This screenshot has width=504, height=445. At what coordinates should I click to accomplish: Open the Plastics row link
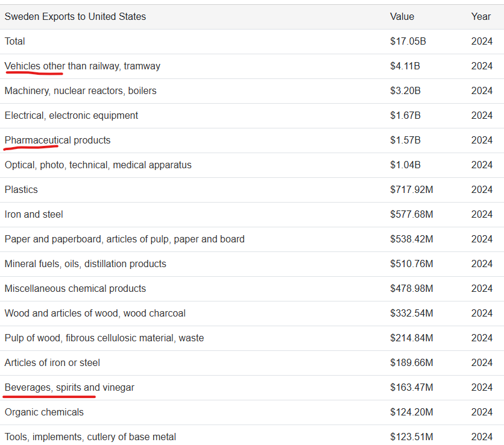click(x=21, y=189)
